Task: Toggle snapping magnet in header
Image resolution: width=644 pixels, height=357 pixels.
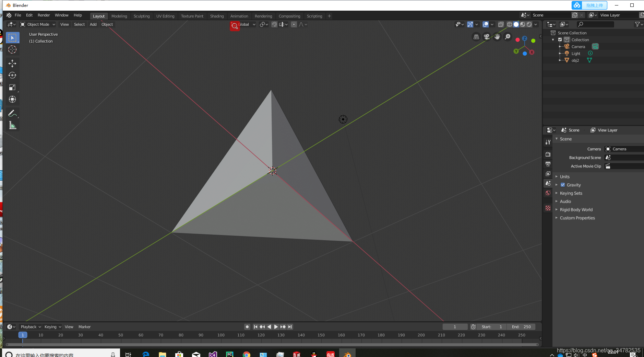Action: click(x=274, y=24)
